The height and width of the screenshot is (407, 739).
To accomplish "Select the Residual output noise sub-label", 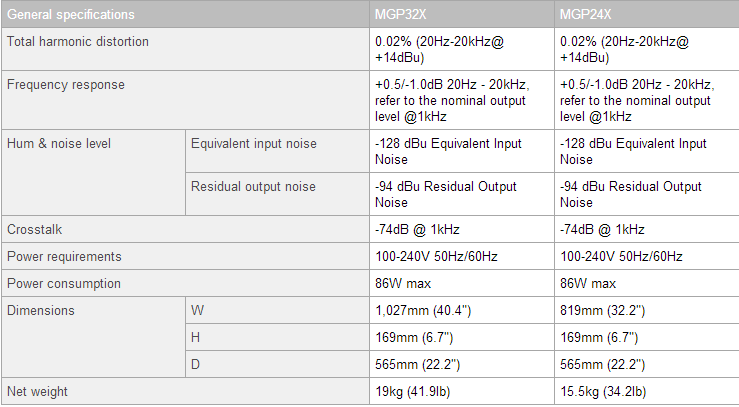I will coord(253,186).
